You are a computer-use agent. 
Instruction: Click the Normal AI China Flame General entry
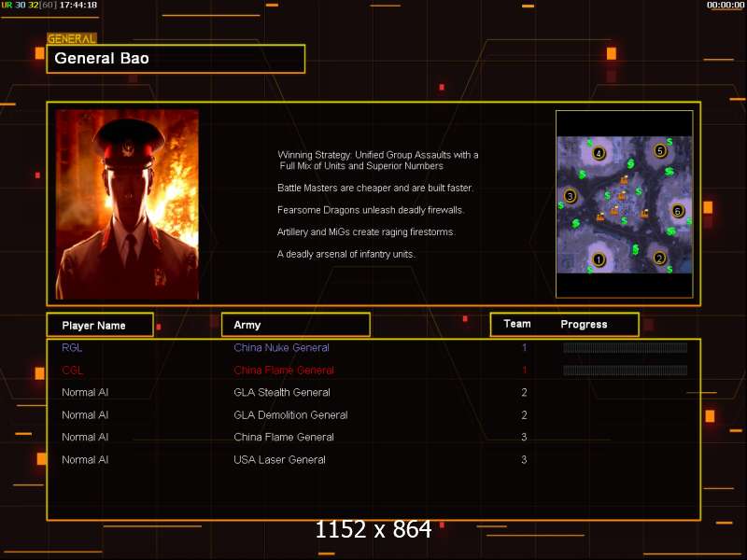pos(284,437)
